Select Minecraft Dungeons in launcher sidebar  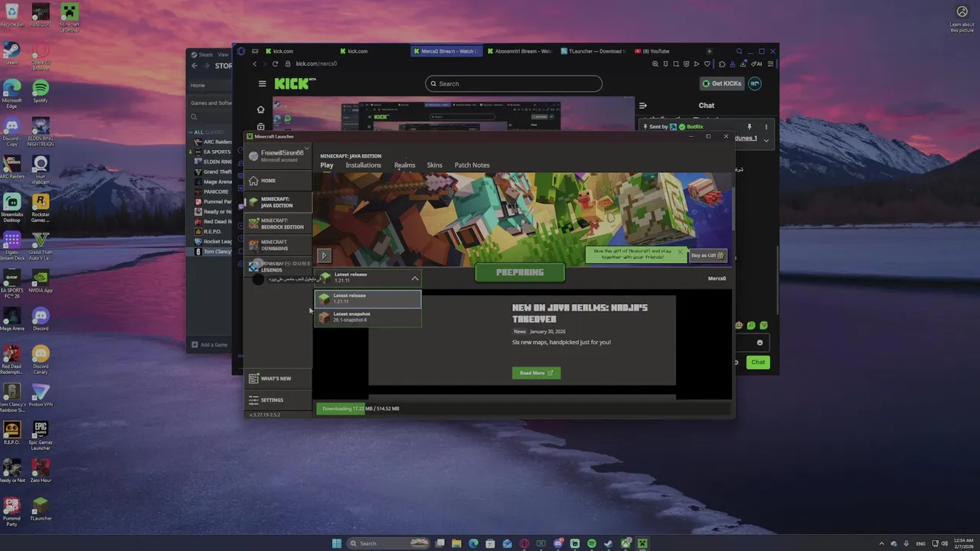277,245
